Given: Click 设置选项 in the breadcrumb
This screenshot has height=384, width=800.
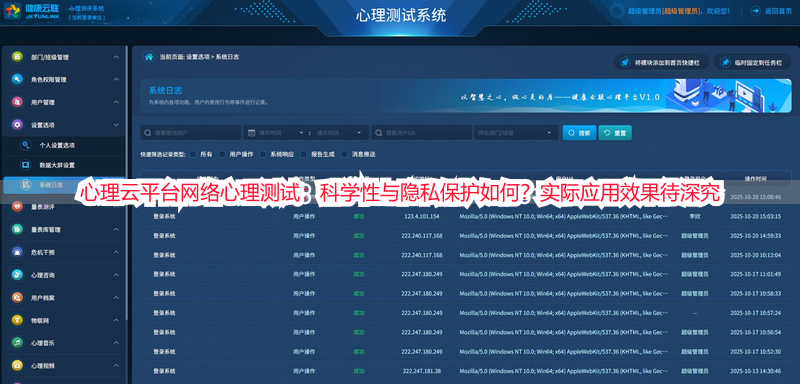Looking at the screenshot, I should tap(197, 57).
